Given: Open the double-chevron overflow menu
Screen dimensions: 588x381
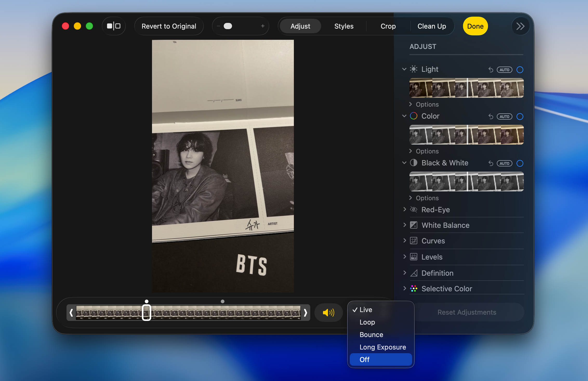Looking at the screenshot, I should point(520,26).
